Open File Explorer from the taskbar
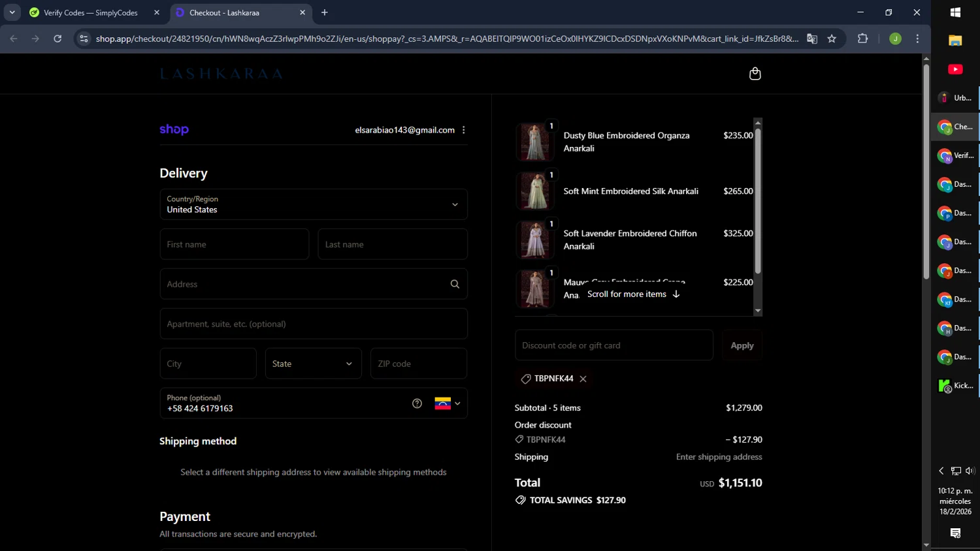The width and height of the screenshot is (980, 551). tap(955, 40)
